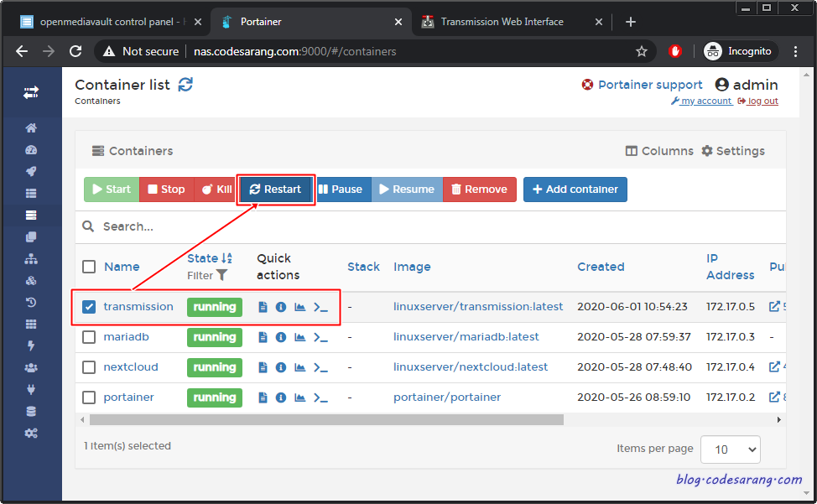The image size is (817, 504).
Task: Close the Transmission Web Interface tab
Action: pyautogui.click(x=599, y=22)
